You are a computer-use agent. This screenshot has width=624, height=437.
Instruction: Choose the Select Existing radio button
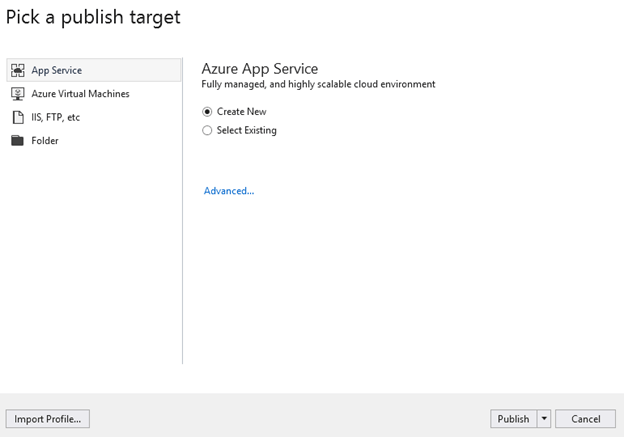pos(207,131)
